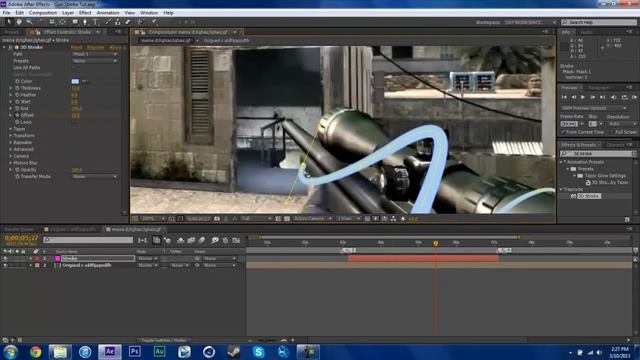640x360 pixels.
Task: Open the Effect menu
Action: pos(85,13)
